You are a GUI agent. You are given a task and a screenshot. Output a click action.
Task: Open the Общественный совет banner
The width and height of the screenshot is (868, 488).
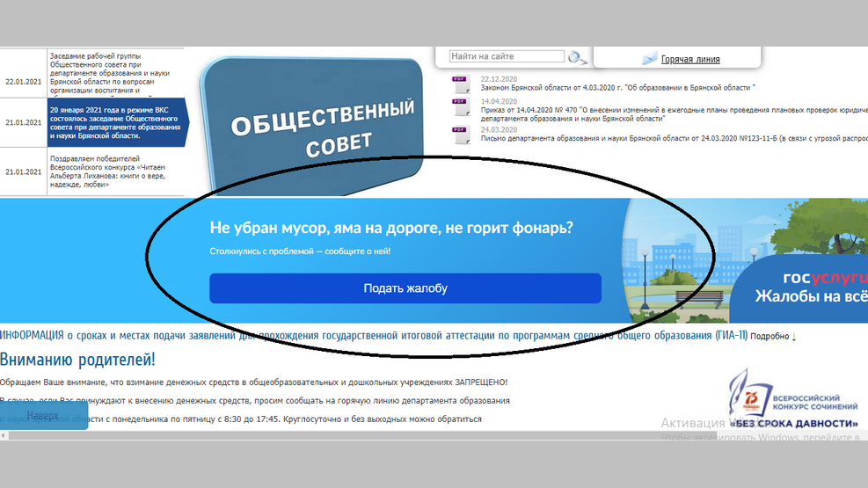point(313,127)
